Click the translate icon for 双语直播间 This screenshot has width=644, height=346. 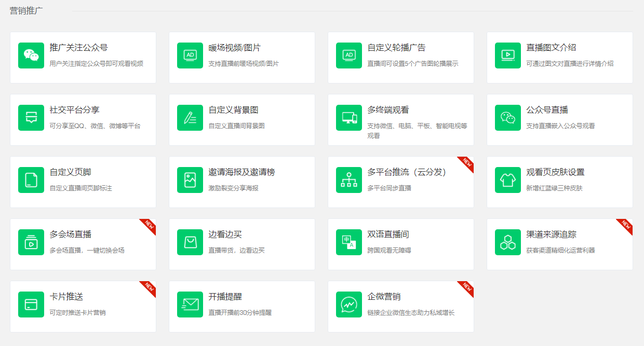click(x=349, y=242)
